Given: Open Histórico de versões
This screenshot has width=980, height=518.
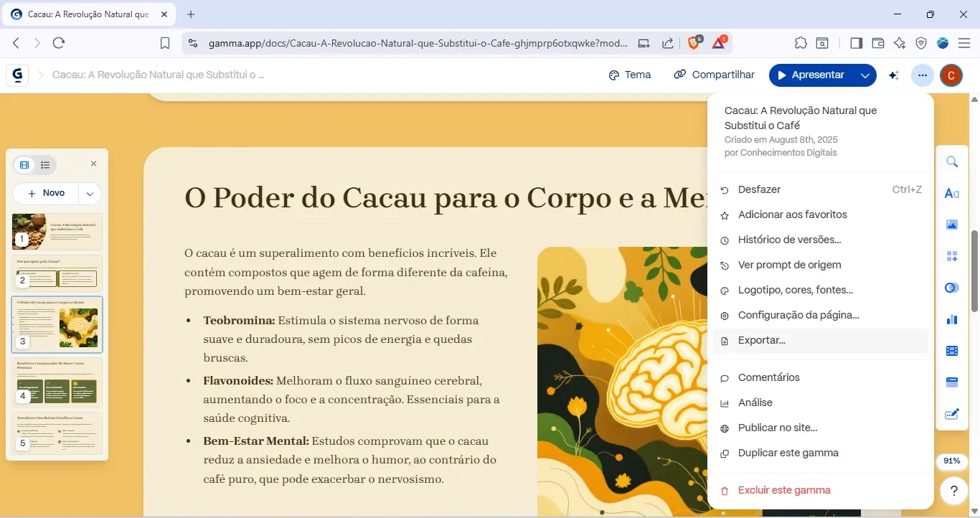Looking at the screenshot, I should point(820,240).
